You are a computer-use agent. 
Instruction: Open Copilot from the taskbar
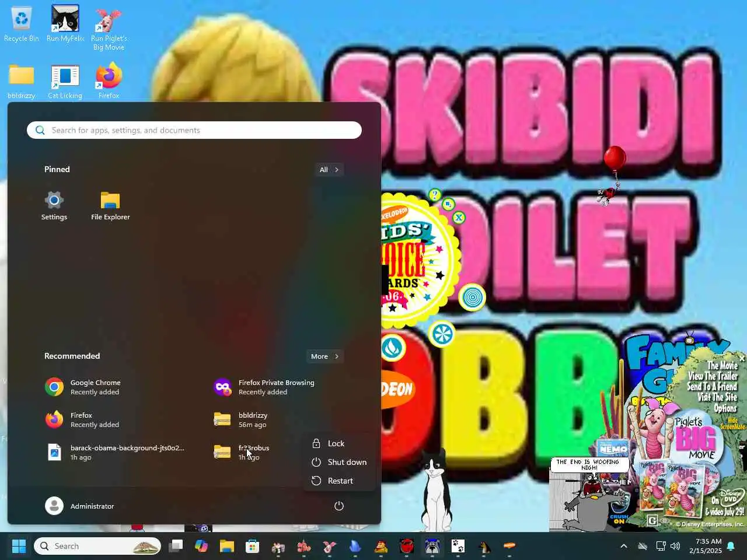tap(201, 546)
